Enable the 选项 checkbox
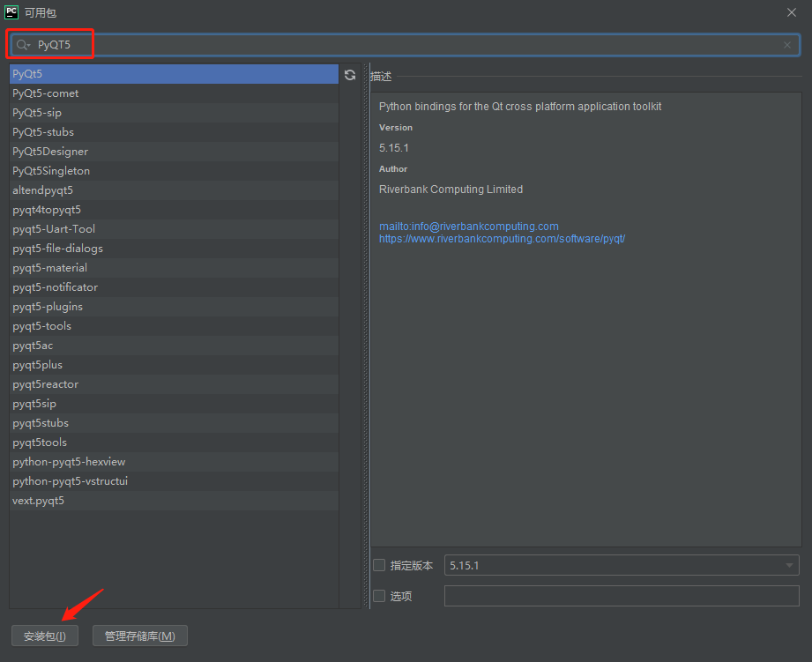 pyautogui.click(x=379, y=596)
